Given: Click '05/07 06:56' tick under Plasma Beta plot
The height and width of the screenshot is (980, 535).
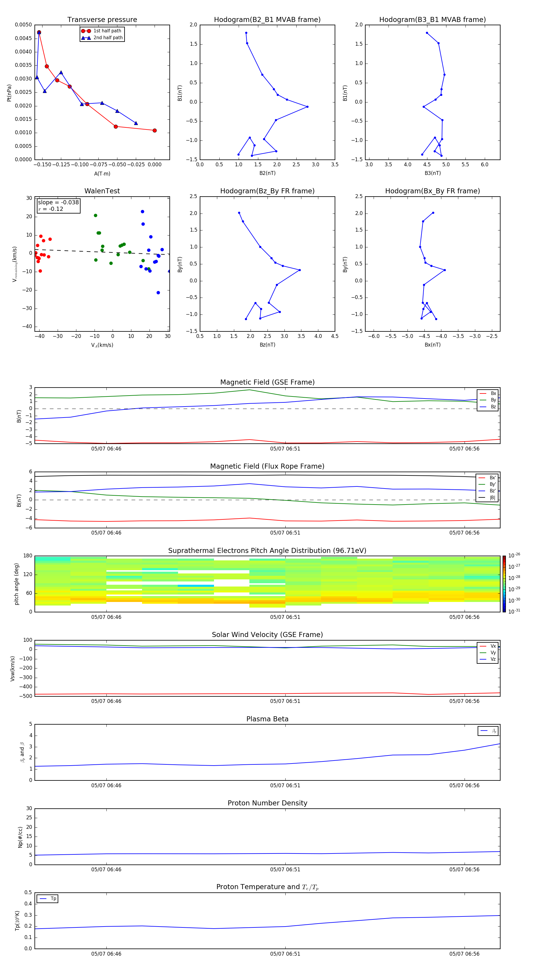Looking at the screenshot, I should (x=464, y=785).
